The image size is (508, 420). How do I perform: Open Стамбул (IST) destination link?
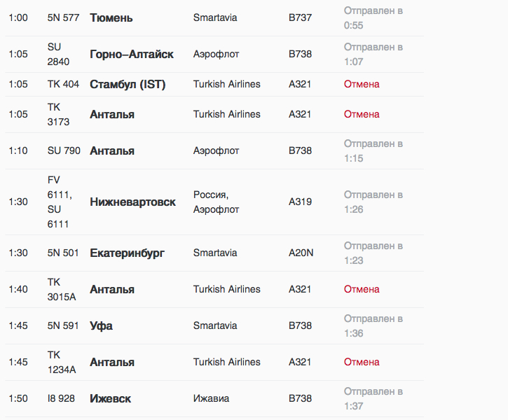click(128, 84)
